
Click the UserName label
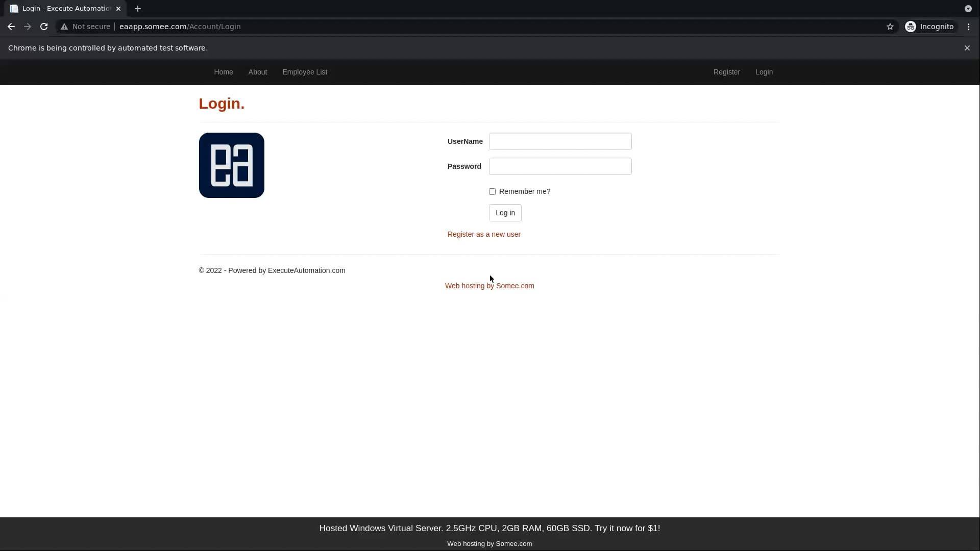pos(465,141)
